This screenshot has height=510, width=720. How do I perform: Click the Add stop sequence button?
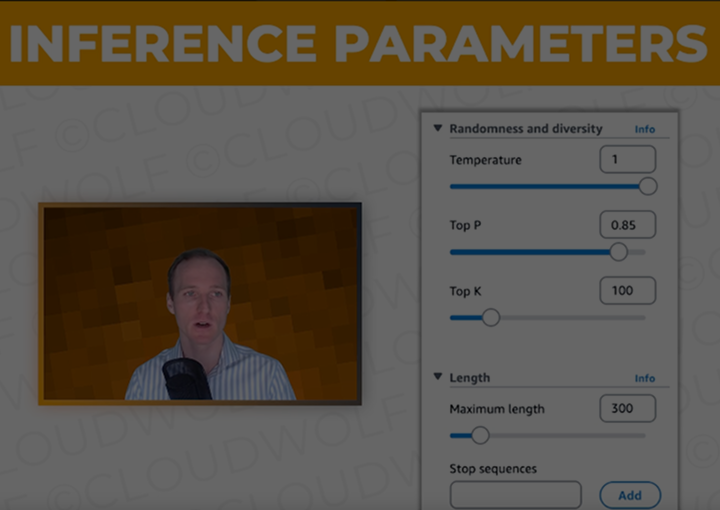(x=630, y=495)
